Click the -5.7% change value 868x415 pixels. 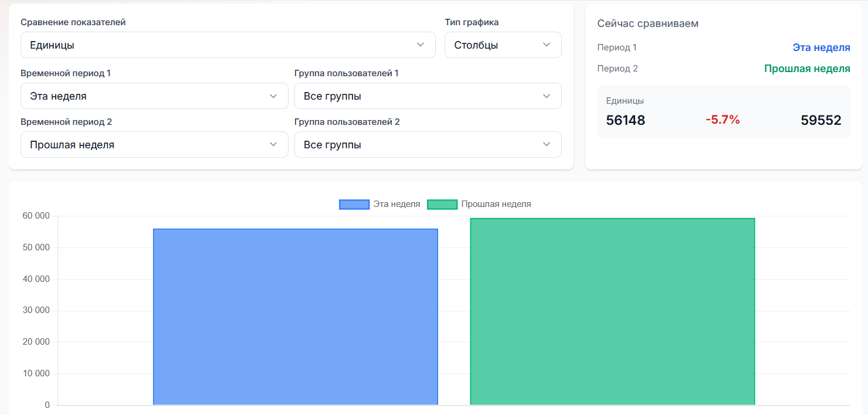click(x=723, y=120)
